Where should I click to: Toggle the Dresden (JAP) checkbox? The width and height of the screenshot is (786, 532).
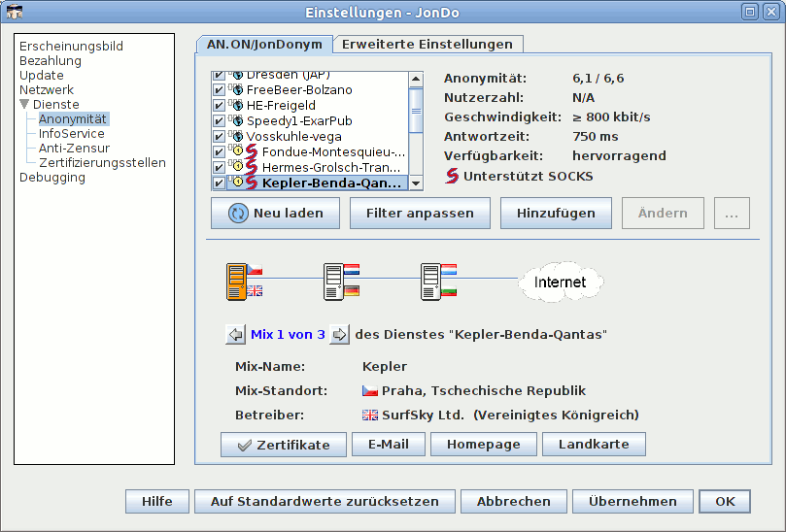coord(219,76)
